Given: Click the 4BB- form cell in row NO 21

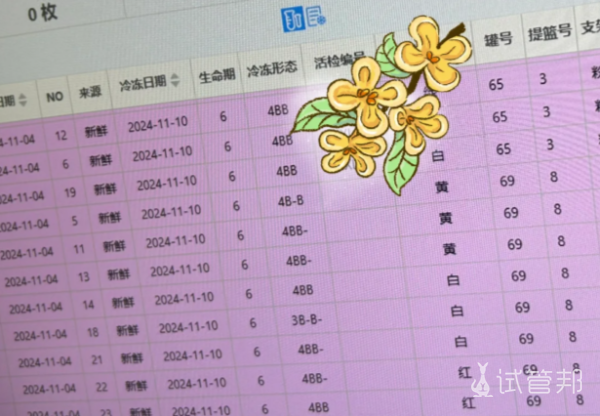Looking at the screenshot, I should pyautogui.click(x=310, y=349).
